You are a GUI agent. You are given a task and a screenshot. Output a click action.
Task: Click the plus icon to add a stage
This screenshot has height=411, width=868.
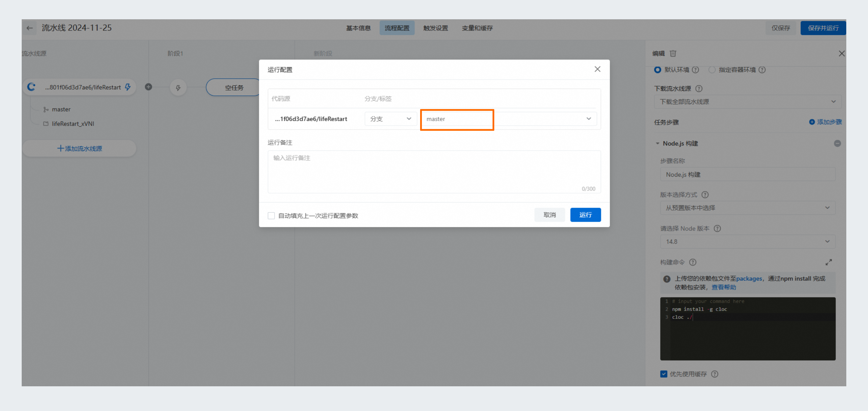tap(149, 87)
